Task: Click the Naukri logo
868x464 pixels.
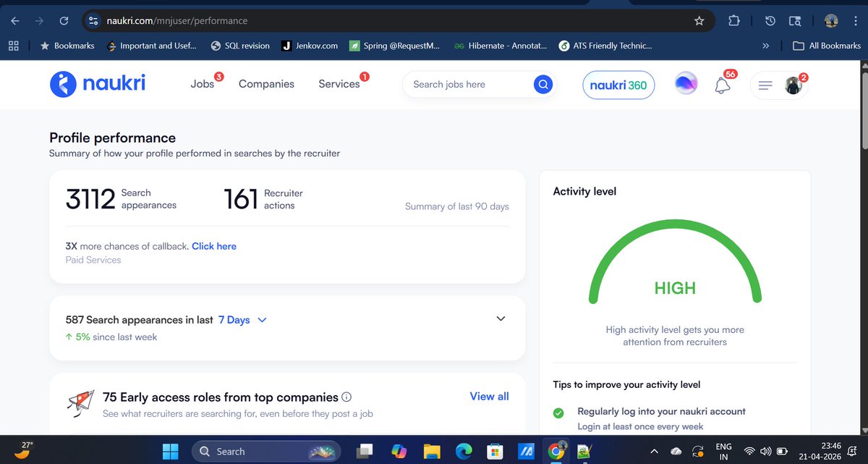Action: tap(98, 84)
